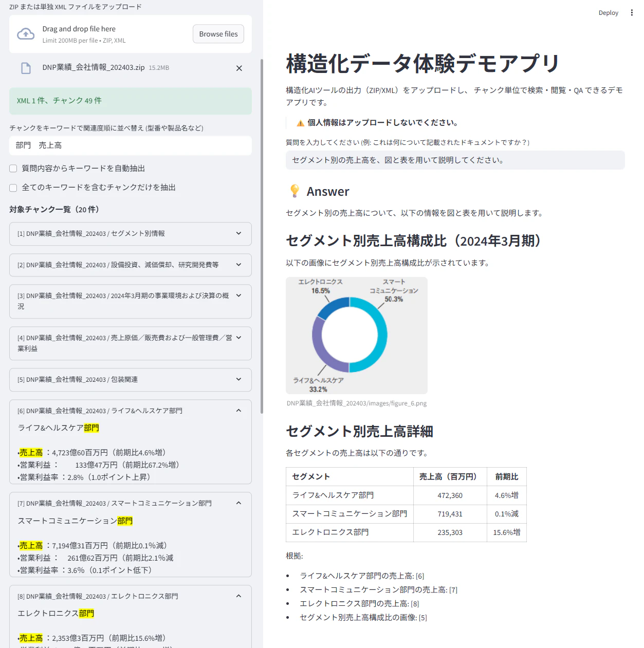Expand chunk [4] 売上原価／販売費
Screen dimensions: 644x648
tap(131, 343)
